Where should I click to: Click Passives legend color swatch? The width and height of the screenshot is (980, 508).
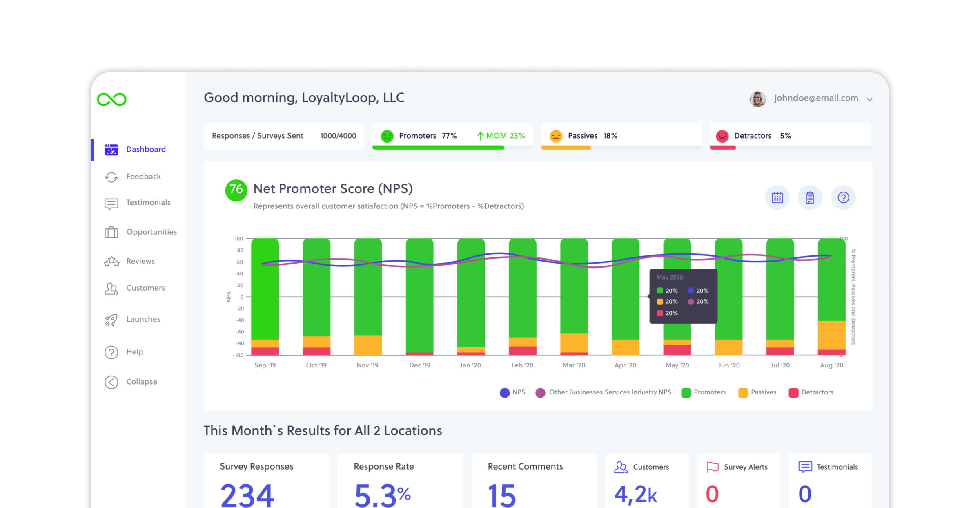pyautogui.click(x=743, y=393)
